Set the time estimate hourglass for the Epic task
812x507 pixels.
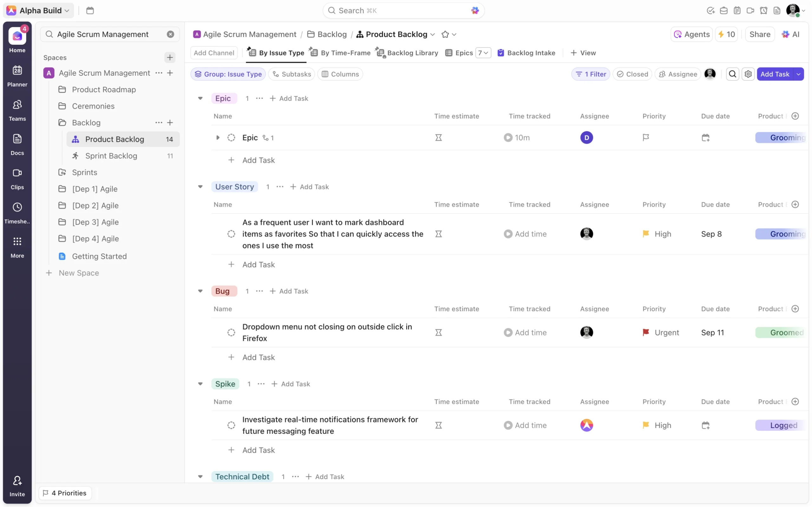pos(438,138)
